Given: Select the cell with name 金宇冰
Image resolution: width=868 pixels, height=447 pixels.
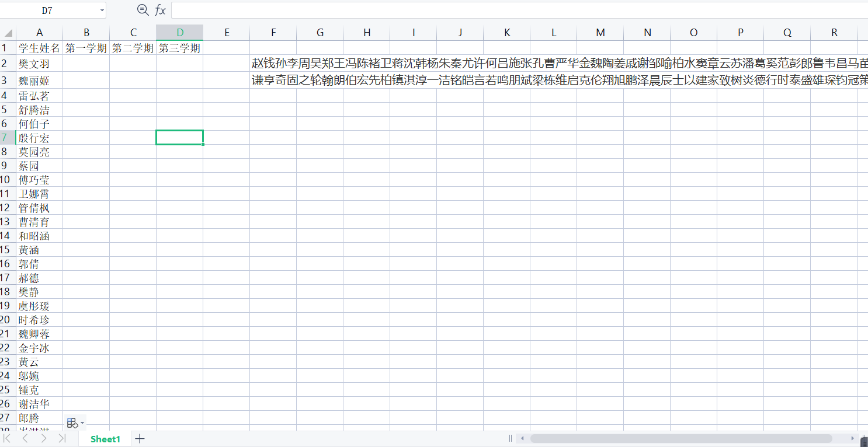Looking at the screenshot, I should click(39, 348).
